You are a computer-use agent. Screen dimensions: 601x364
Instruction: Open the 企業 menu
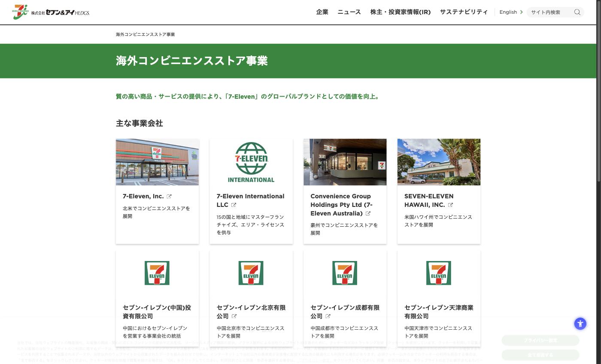pyautogui.click(x=322, y=12)
